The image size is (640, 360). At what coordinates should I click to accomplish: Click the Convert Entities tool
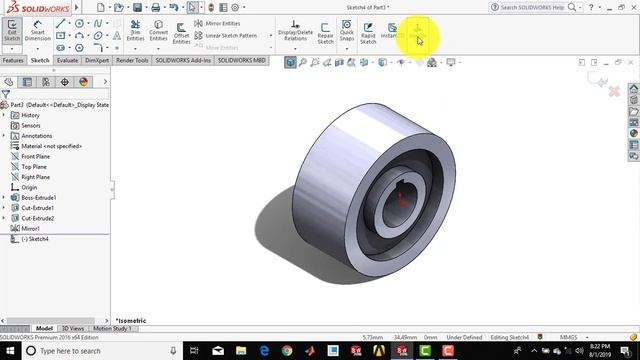(158, 31)
